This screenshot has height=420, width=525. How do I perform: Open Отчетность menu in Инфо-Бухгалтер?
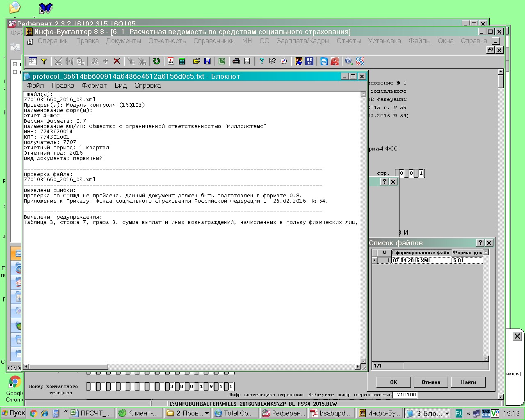coord(167,41)
